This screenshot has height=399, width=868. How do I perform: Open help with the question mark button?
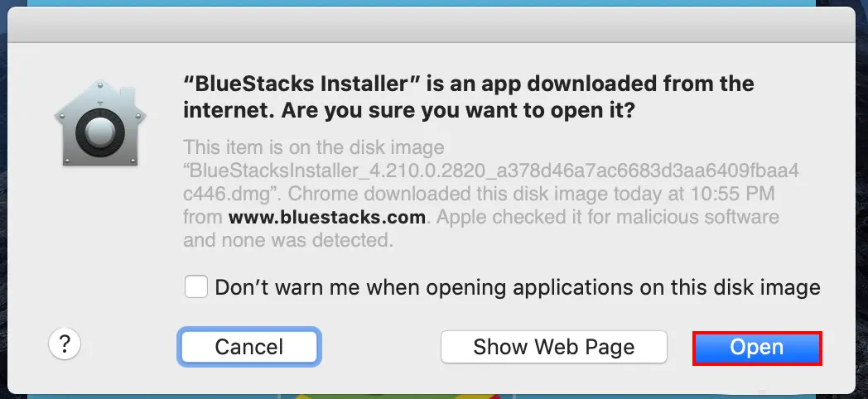(65, 344)
